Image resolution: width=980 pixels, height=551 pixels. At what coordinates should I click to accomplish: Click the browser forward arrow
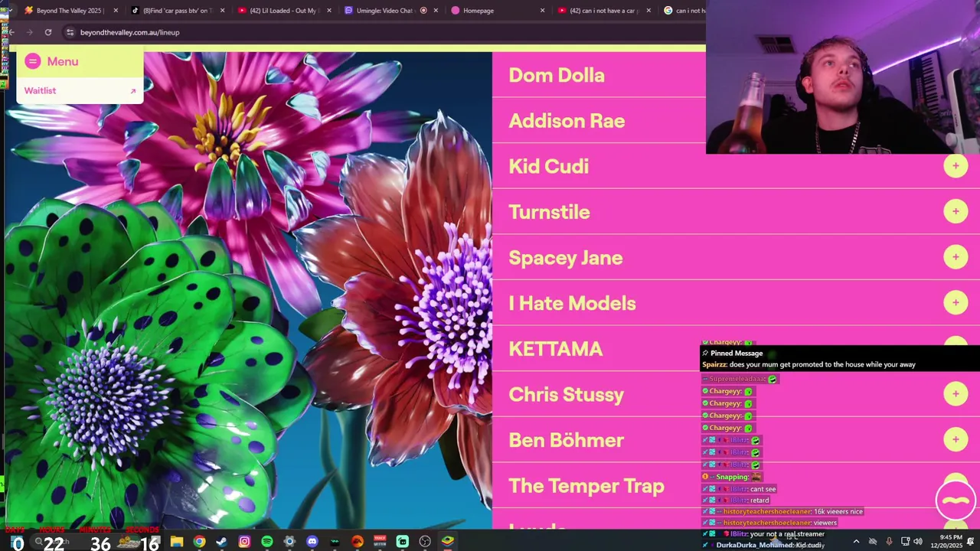[x=29, y=32]
